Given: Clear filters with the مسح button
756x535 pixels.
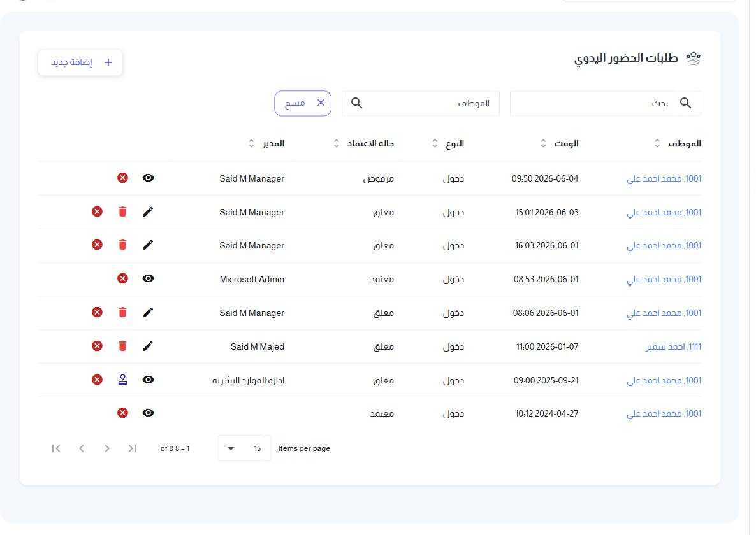Looking at the screenshot, I should click(x=303, y=103).
